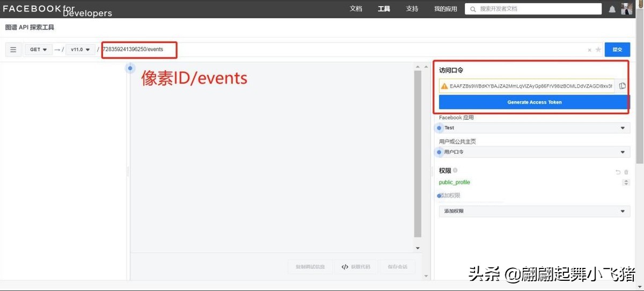Click the 获取代码 button
644x291 pixels.
356,267
